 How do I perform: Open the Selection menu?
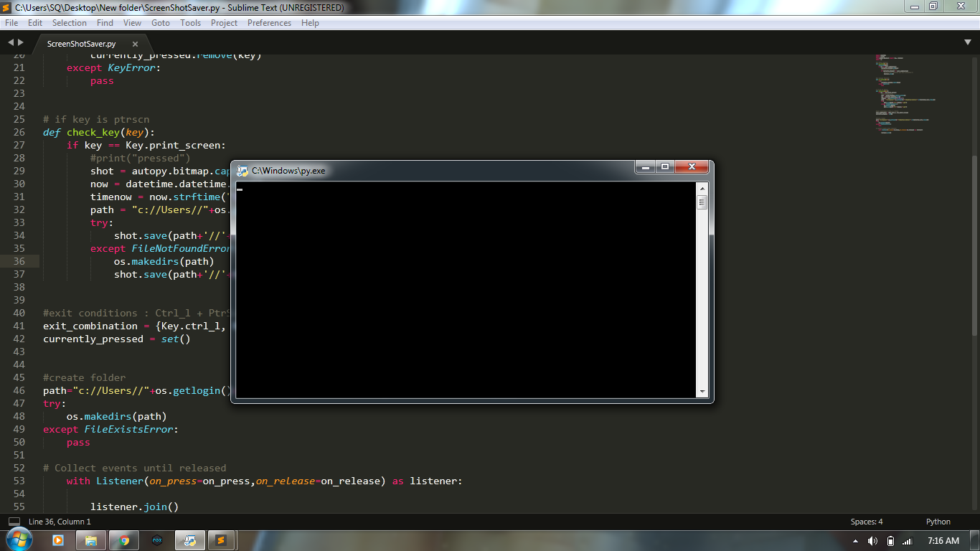(70, 22)
